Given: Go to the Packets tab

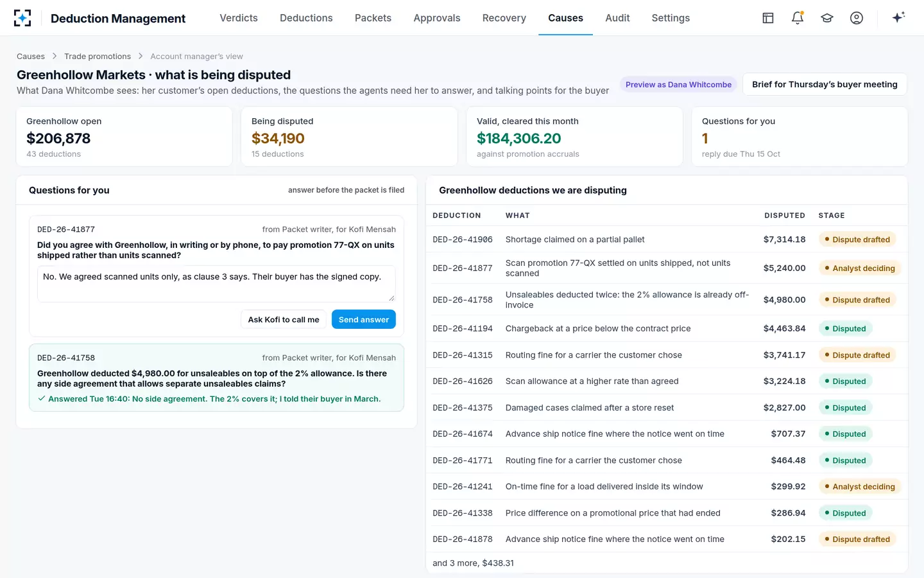Looking at the screenshot, I should pos(373,18).
